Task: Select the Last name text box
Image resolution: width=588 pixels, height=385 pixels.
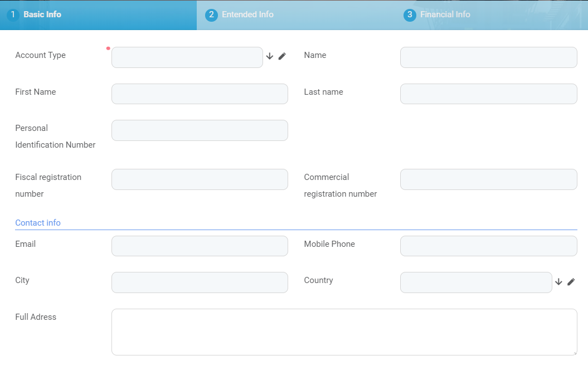Action: pos(488,94)
